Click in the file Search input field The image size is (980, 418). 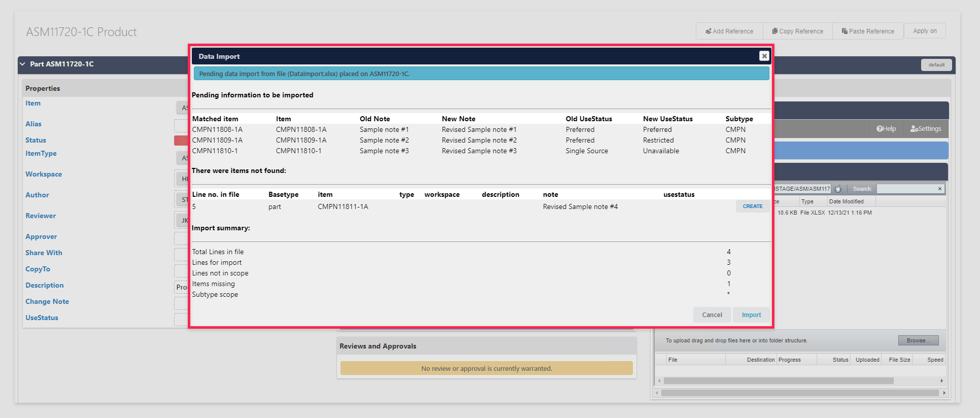[x=907, y=189]
